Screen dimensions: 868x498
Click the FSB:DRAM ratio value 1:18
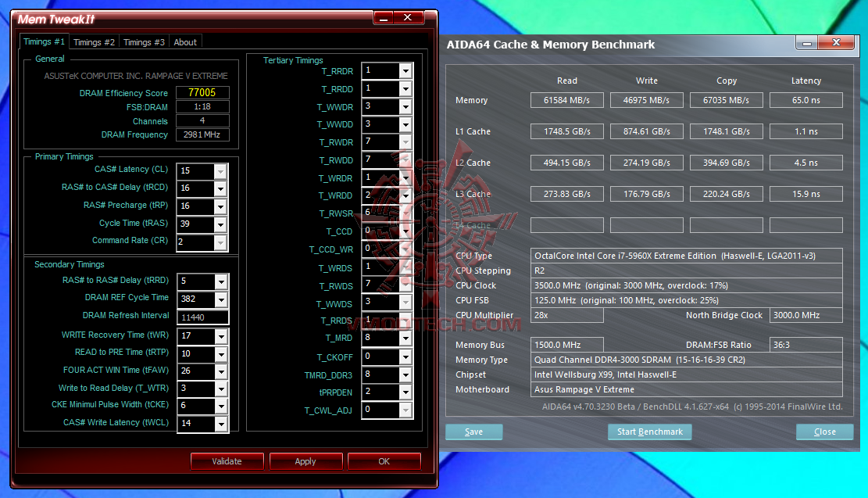click(x=202, y=106)
